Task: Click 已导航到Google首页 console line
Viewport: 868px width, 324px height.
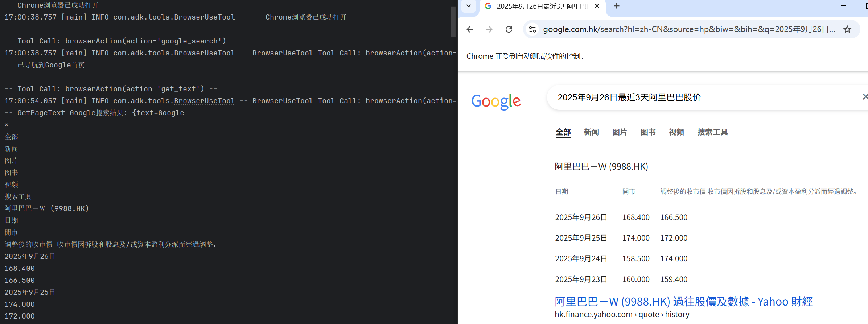Action: 51,65
